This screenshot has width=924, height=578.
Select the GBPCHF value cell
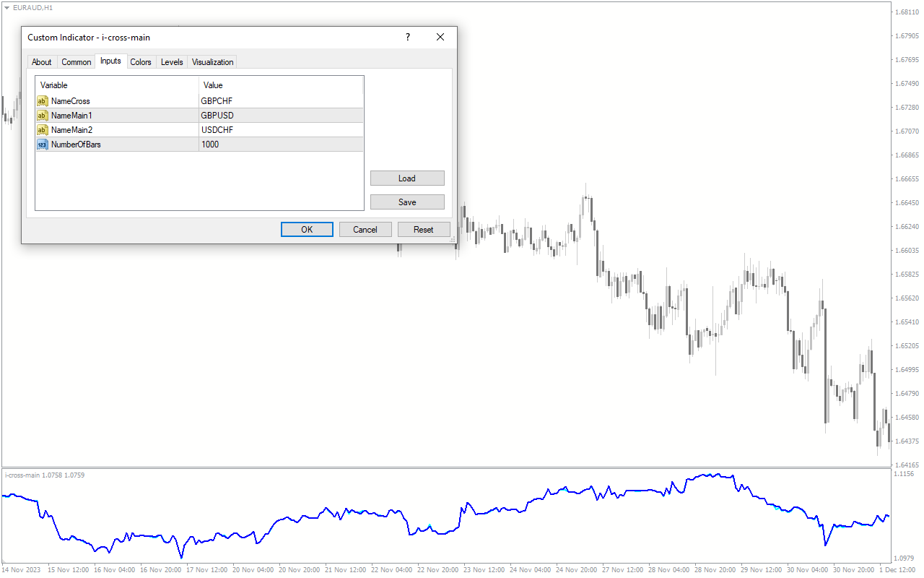[281, 101]
